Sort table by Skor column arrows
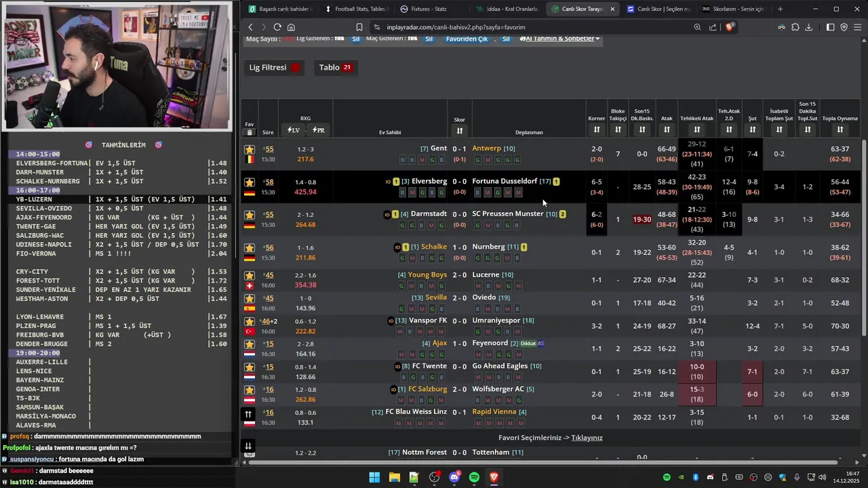This screenshot has height=488, width=868. pos(460,131)
